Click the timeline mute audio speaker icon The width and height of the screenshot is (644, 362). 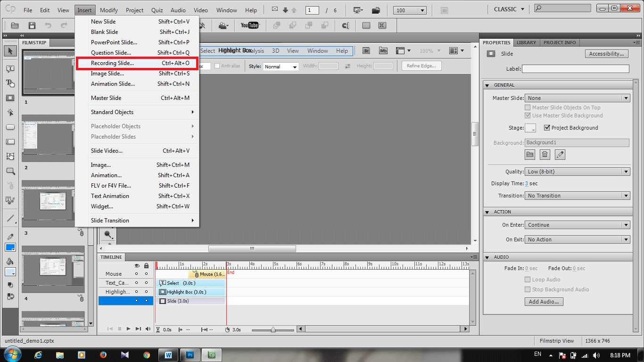(x=148, y=329)
